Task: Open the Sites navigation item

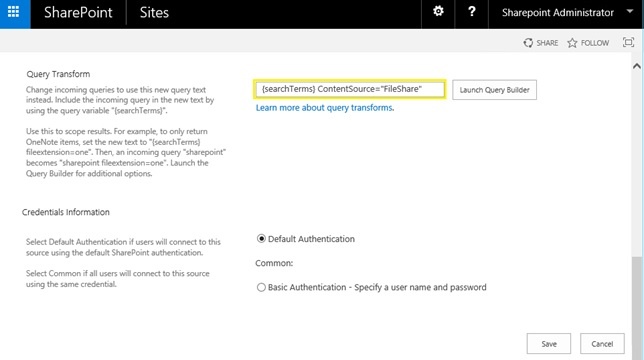Action: (x=154, y=13)
